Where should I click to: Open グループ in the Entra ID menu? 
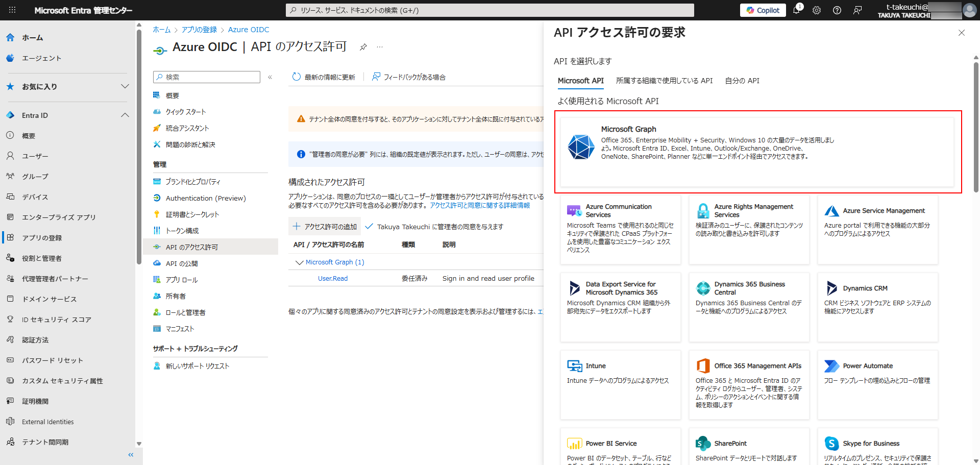(35, 177)
